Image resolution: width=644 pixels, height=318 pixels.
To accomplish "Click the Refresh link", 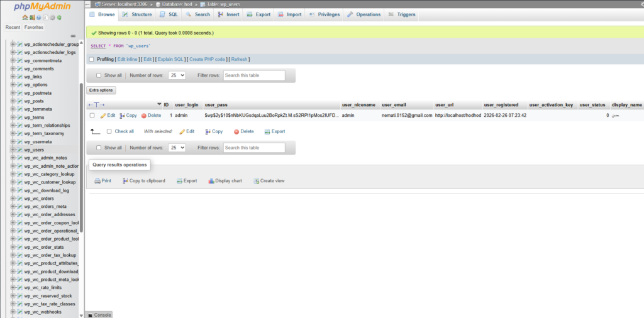I will coord(239,60).
